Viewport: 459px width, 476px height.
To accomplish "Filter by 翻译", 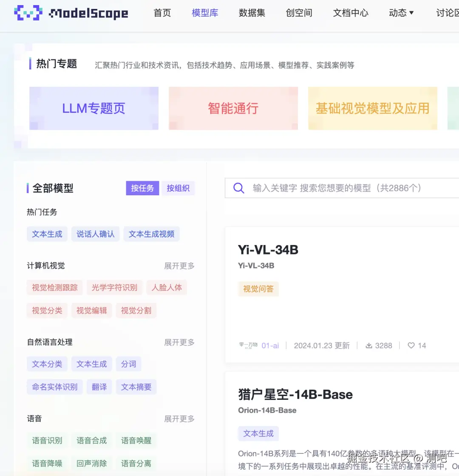I will [99, 387].
